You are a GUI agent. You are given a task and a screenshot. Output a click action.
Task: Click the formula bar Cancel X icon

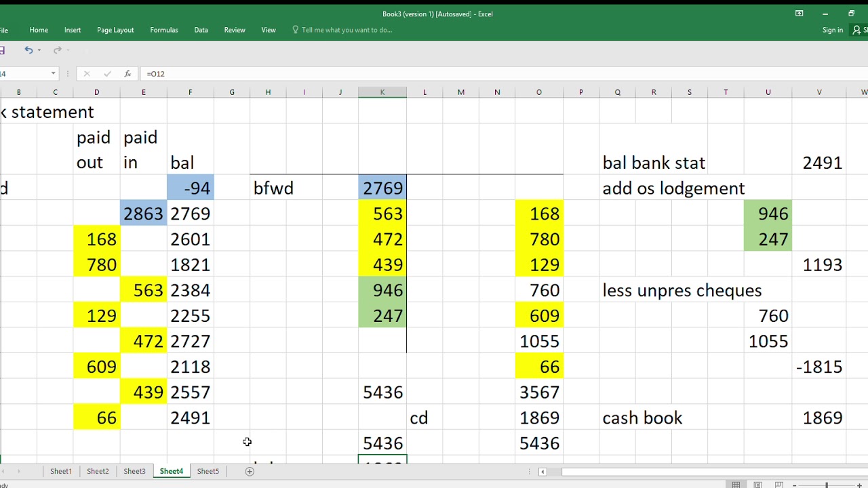coord(86,74)
